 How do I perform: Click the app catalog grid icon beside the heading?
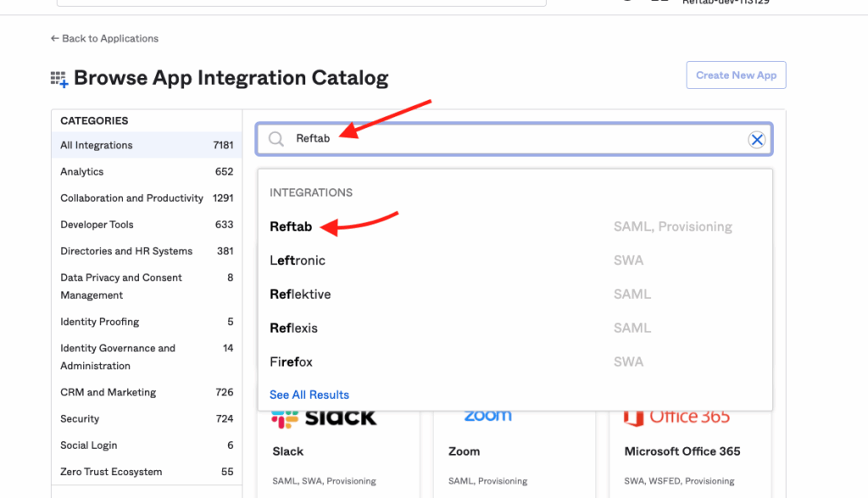pos(58,78)
